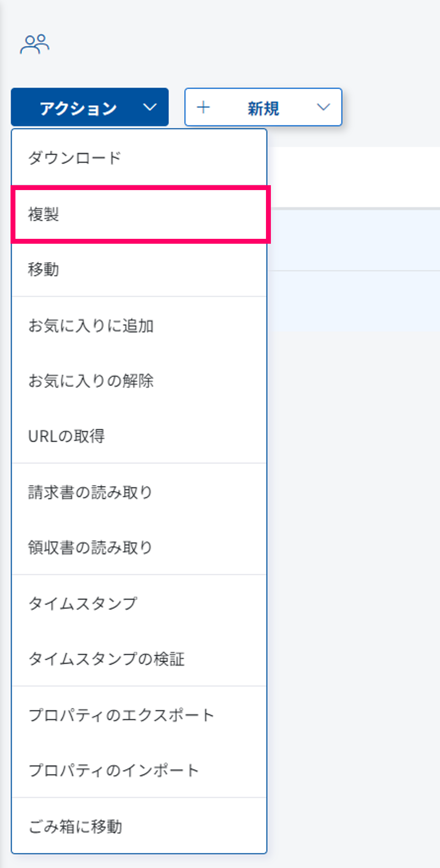Click the users group icon

pyautogui.click(x=34, y=45)
